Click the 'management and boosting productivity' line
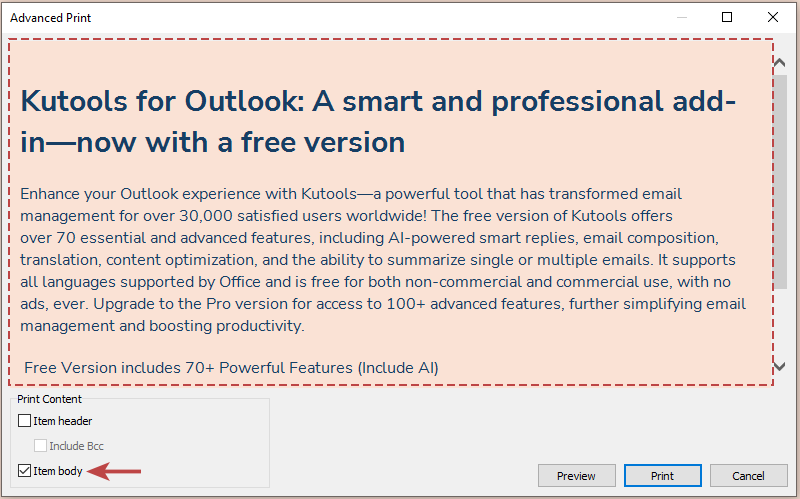 161,326
